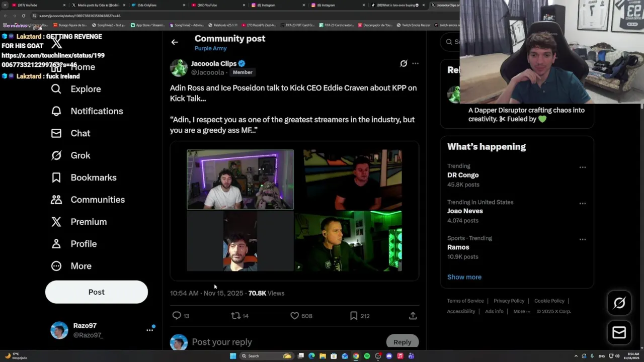The width and height of the screenshot is (644, 362).
Task: Click Show more under What's happening
Action: pos(464,277)
